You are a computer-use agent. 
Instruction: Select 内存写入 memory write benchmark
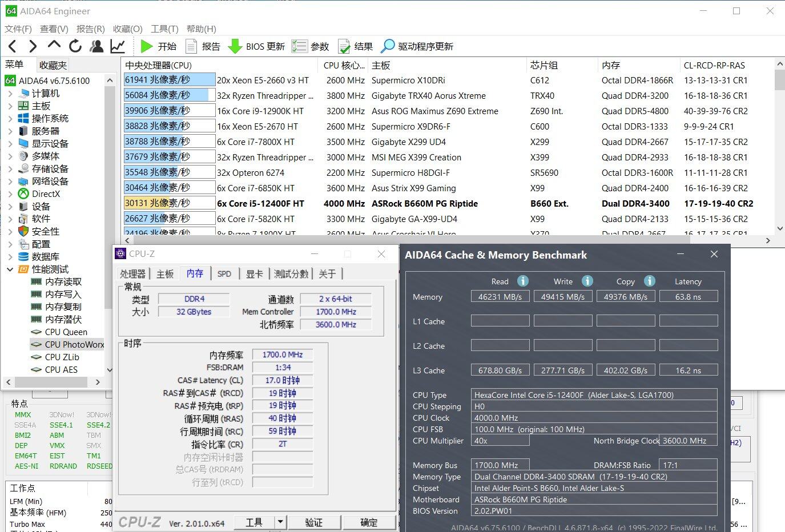tap(63, 294)
